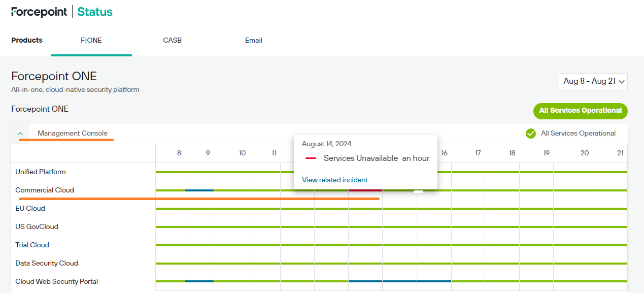Click the red incident dash in the tooltip
The width and height of the screenshot is (644, 293).
click(310, 158)
